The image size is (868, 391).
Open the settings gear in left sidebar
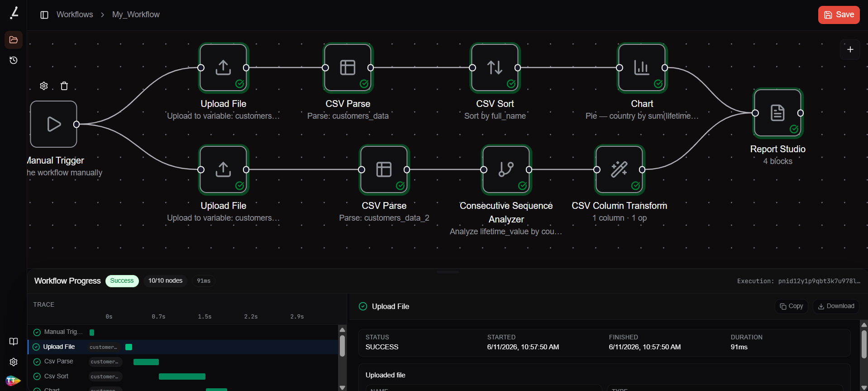(x=14, y=362)
